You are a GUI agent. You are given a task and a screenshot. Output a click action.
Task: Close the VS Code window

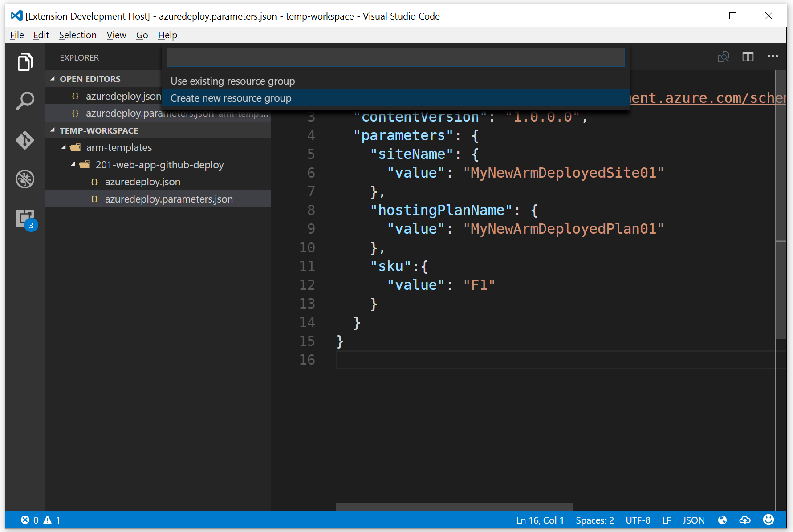point(769,16)
